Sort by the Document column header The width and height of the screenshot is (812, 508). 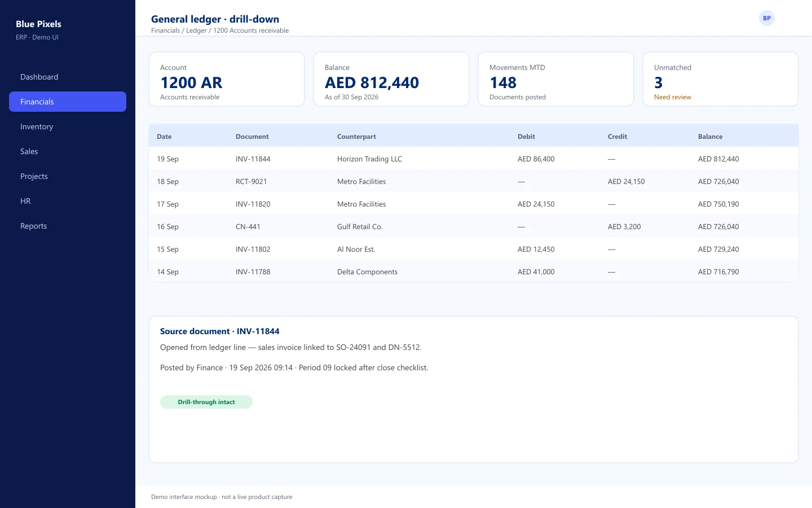pos(252,137)
